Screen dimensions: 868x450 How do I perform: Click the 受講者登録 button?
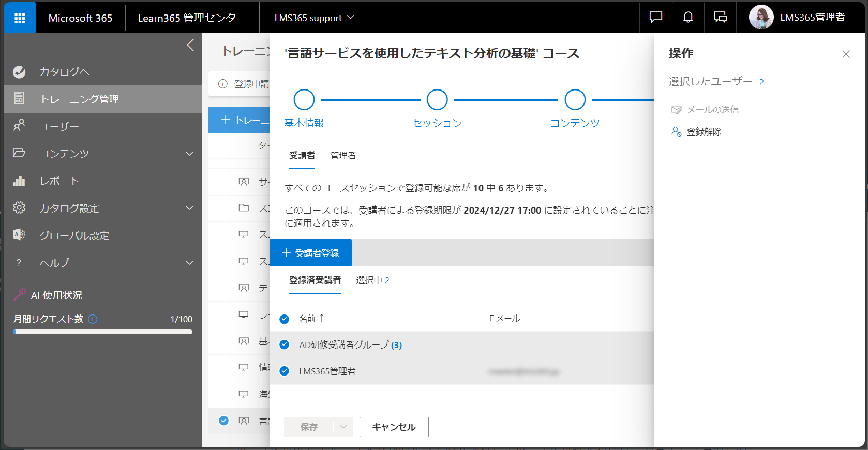(x=310, y=253)
